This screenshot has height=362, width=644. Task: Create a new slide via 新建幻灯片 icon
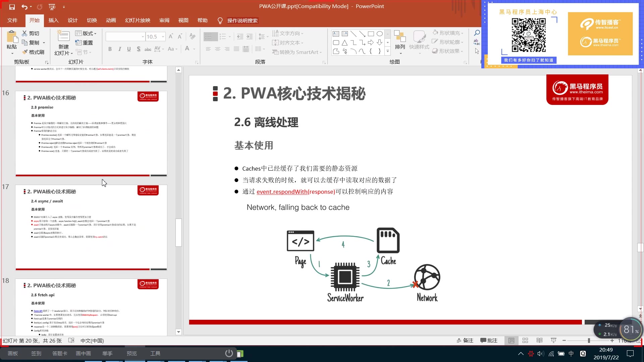click(63, 36)
